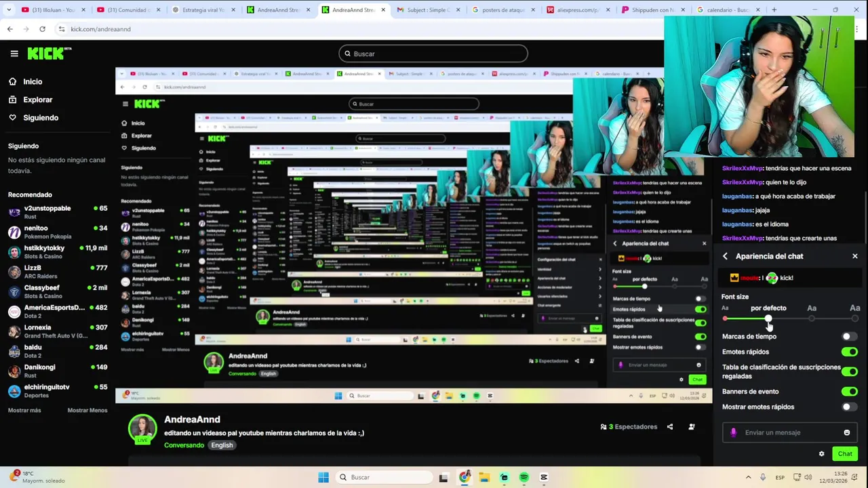The image size is (868, 488).
Task: Open Spotify from taskbar
Action: pyautogui.click(x=524, y=477)
